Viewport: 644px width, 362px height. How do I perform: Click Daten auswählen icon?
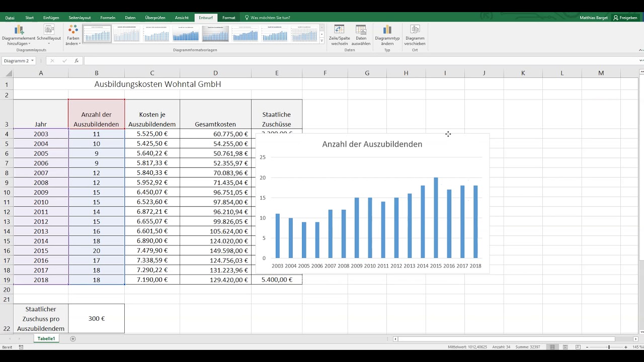pos(361,35)
